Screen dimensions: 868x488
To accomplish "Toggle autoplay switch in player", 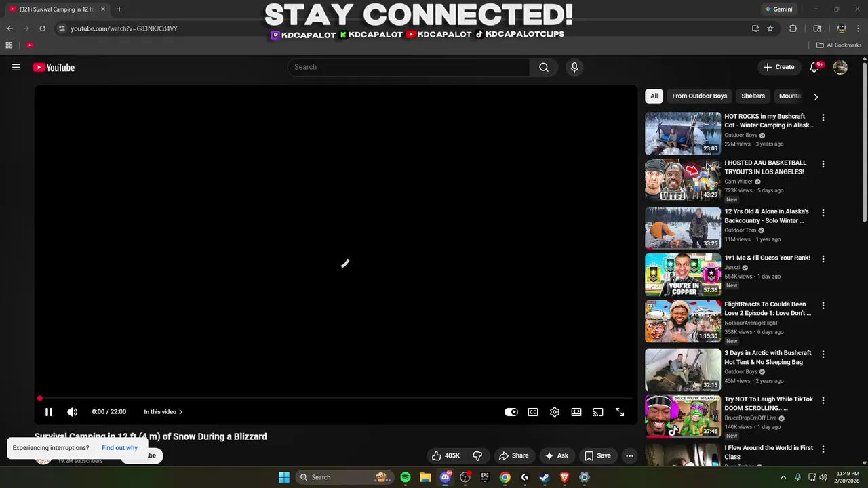I will 511,412.
